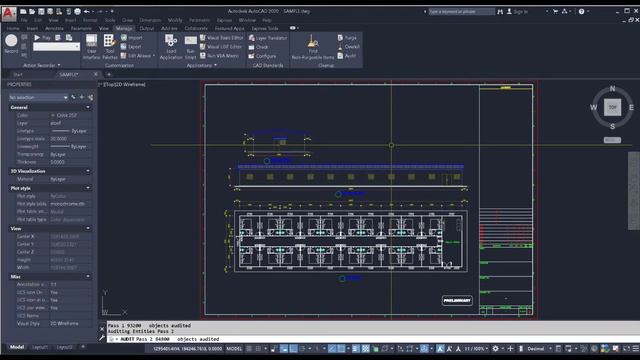The height and width of the screenshot is (360, 640).
Task: Open the annotation scale 1:1 dropdown
Action: pyautogui.click(x=476, y=349)
